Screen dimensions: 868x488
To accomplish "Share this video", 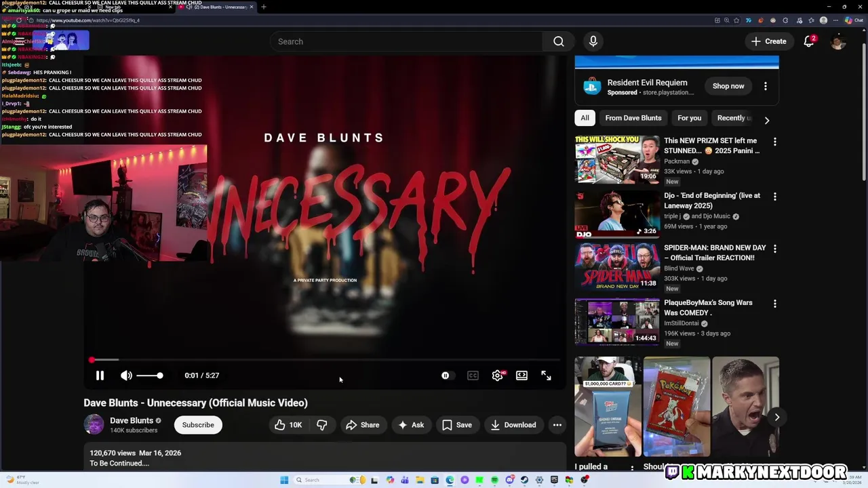I will pyautogui.click(x=363, y=425).
